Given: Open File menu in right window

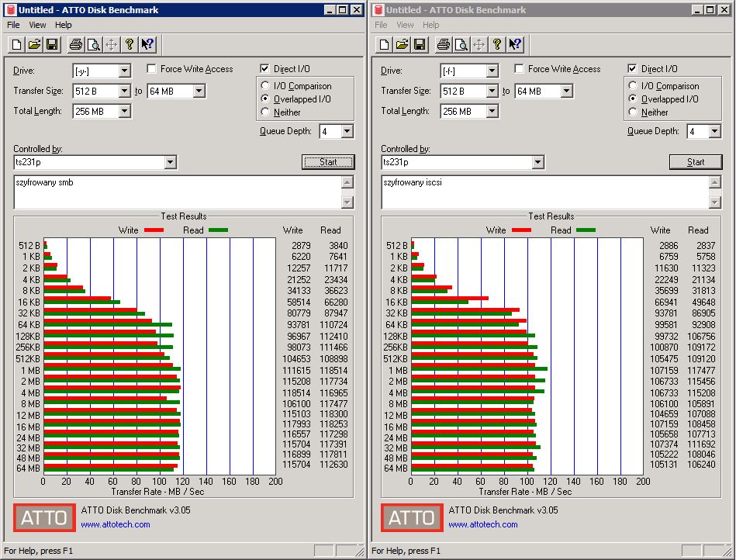Looking at the screenshot, I should click(381, 25).
